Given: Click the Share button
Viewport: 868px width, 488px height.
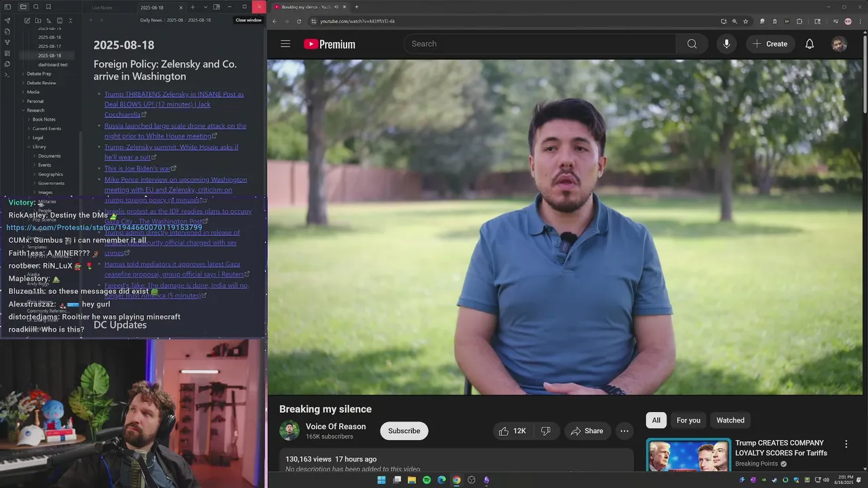Looking at the screenshot, I should pyautogui.click(x=587, y=431).
